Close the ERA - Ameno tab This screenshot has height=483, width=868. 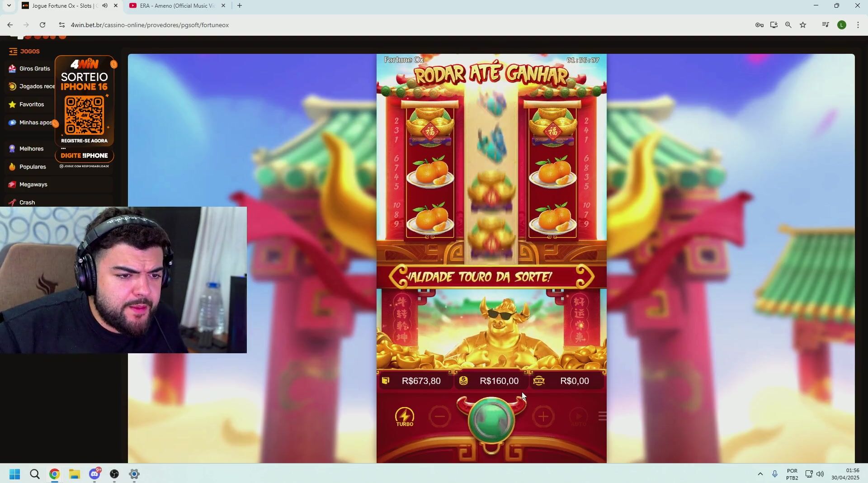pyautogui.click(x=223, y=6)
